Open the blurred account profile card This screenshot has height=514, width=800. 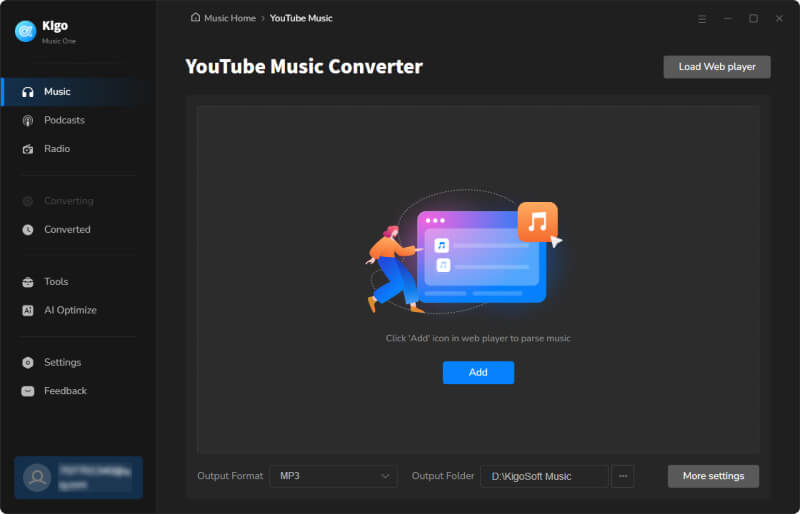[79, 477]
